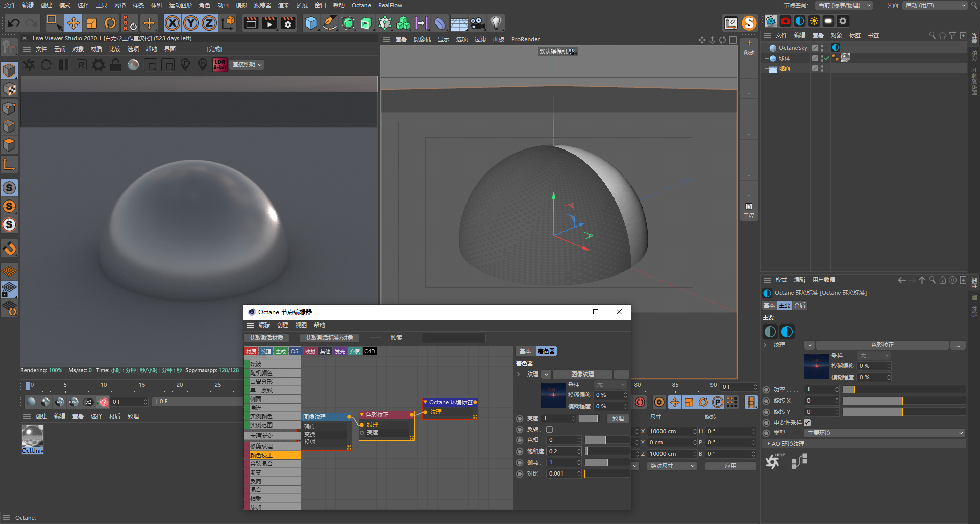Open Octane settings gear in right toolbar
The width and height of the screenshot is (980, 524).
(843, 21)
